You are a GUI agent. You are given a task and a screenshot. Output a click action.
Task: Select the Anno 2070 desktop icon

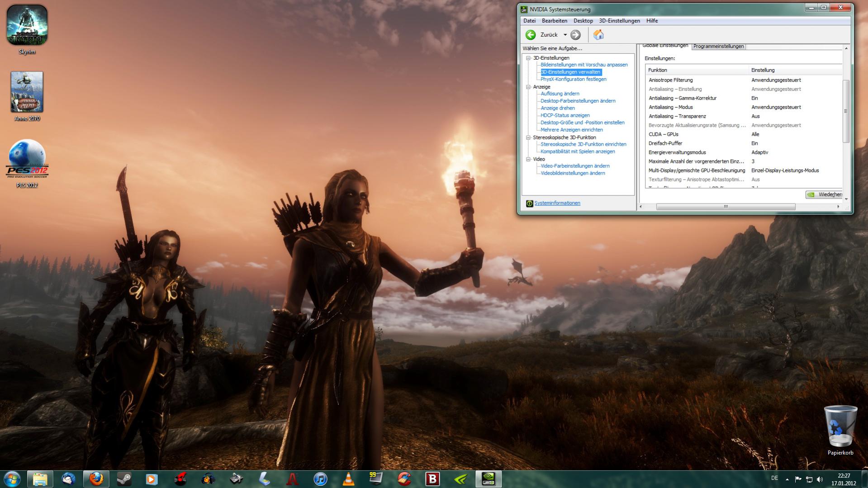pyautogui.click(x=27, y=96)
